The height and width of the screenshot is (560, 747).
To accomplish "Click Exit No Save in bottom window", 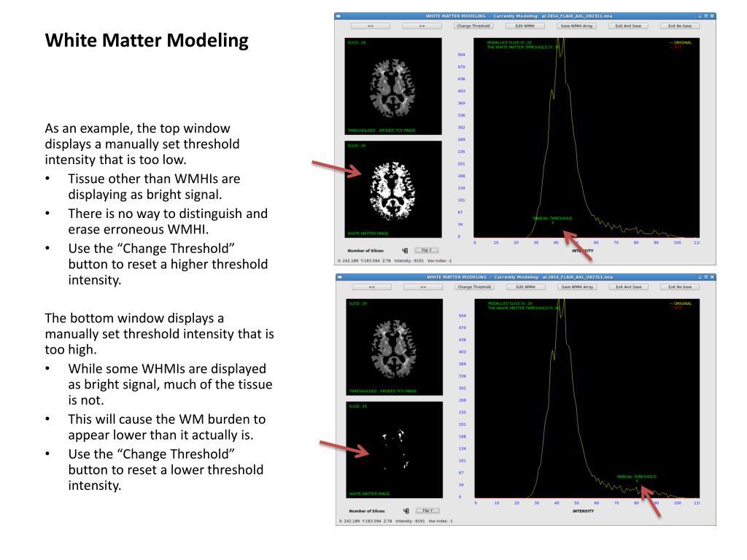I will coord(680,287).
